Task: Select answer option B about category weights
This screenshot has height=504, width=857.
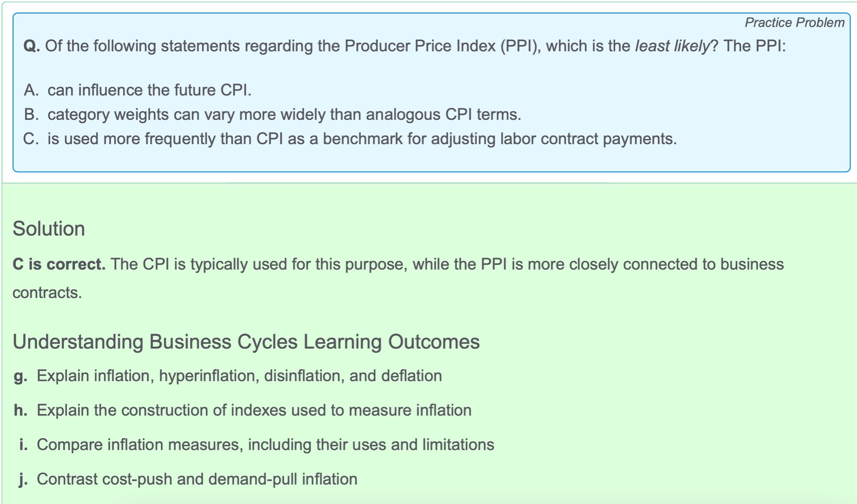Action: pos(284,114)
